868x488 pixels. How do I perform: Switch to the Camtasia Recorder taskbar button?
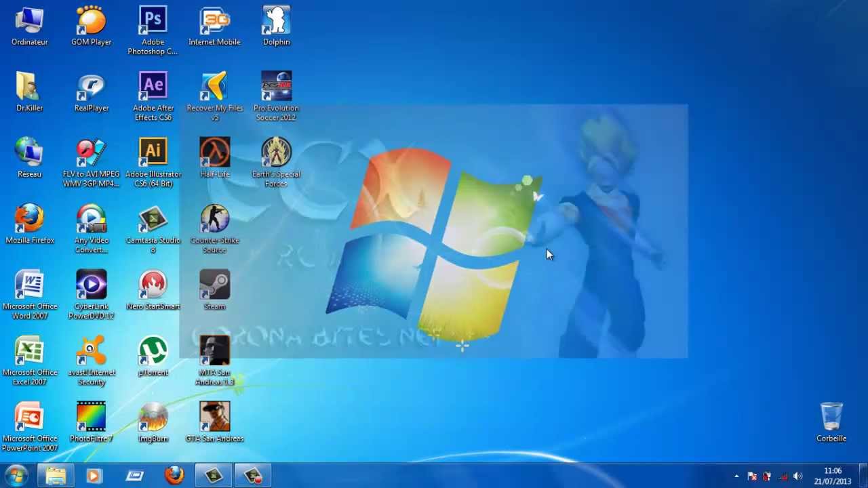point(253,476)
